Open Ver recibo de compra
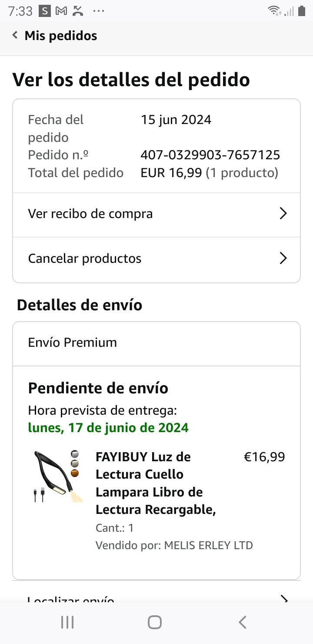Screen dimensions: 313x644 (90, 214)
